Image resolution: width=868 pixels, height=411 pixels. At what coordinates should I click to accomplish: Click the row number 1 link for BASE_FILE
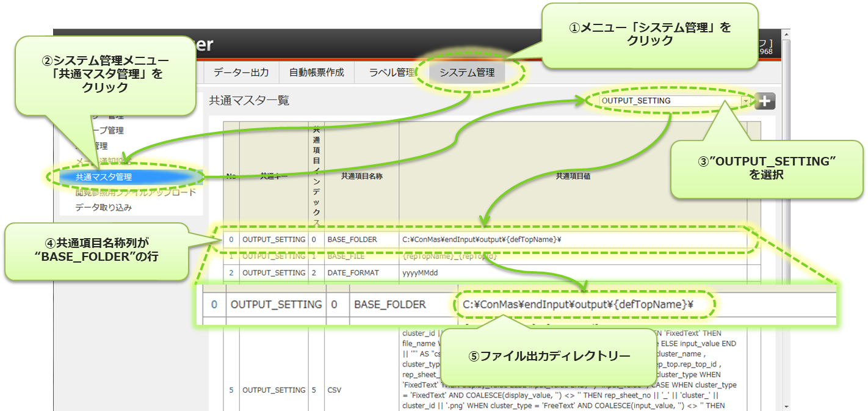[x=231, y=256]
